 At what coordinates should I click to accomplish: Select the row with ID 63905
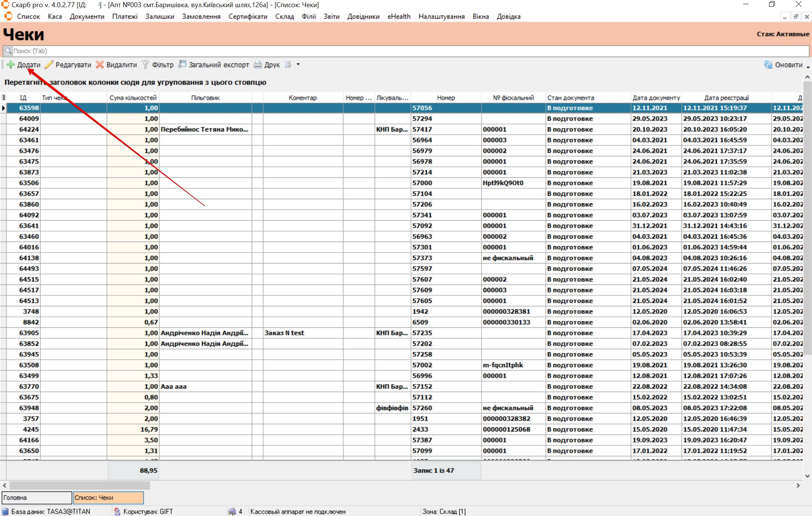click(x=29, y=333)
